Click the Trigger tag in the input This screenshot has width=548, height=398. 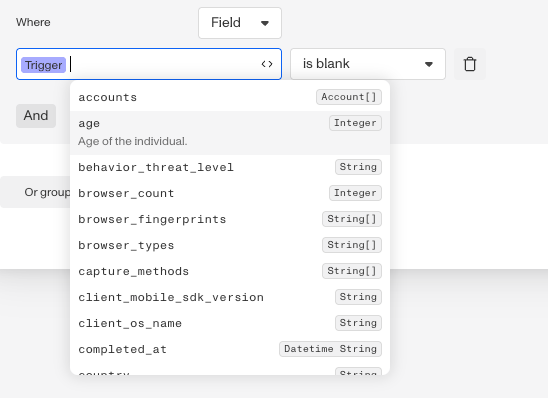pyautogui.click(x=43, y=65)
